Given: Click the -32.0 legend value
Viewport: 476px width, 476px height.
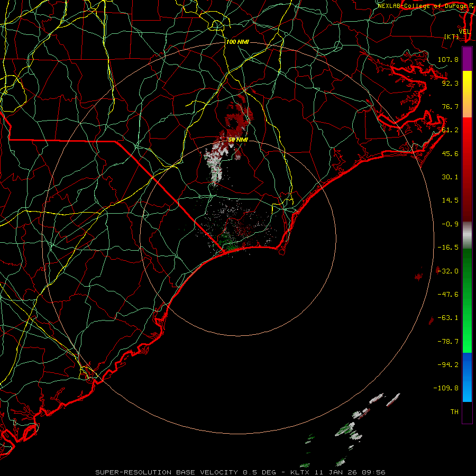Looking at the screenshot, I should (x=448, y=271).
